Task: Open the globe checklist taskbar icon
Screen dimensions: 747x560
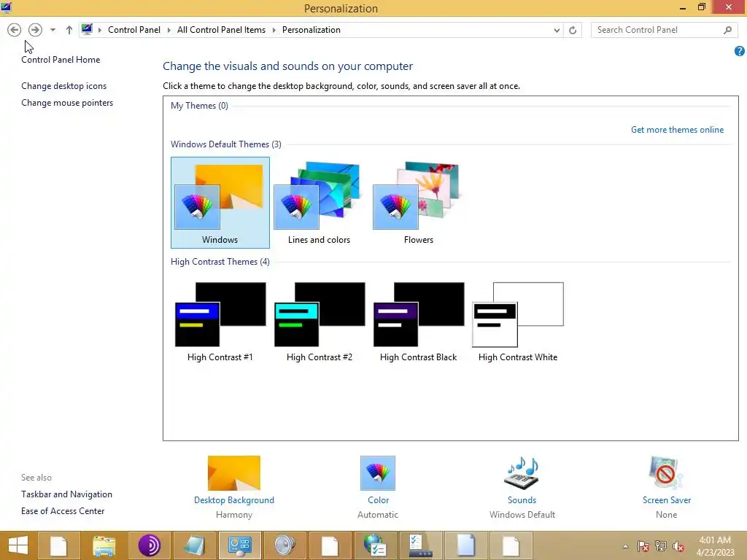Action: pos(375,545)
